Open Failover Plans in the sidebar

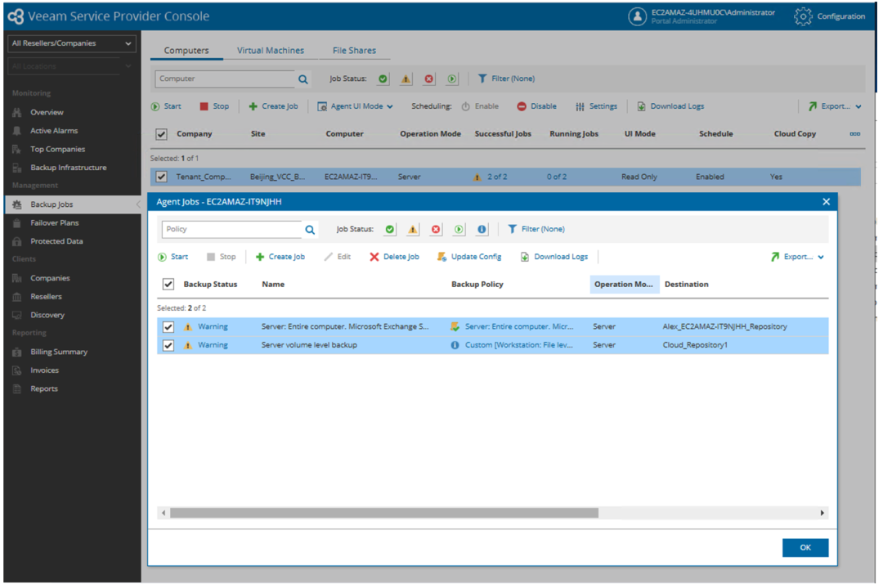[x=55, y=223]
